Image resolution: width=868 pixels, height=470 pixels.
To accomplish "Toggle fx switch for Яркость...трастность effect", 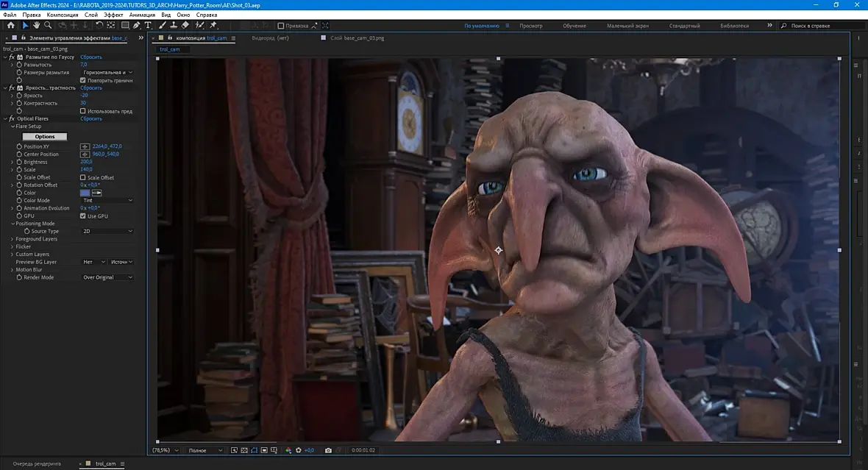I will point(12,88).
